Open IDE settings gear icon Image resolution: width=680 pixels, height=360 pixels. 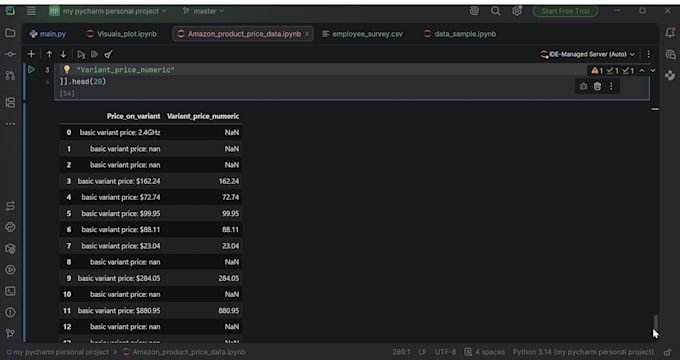(517, 11)
